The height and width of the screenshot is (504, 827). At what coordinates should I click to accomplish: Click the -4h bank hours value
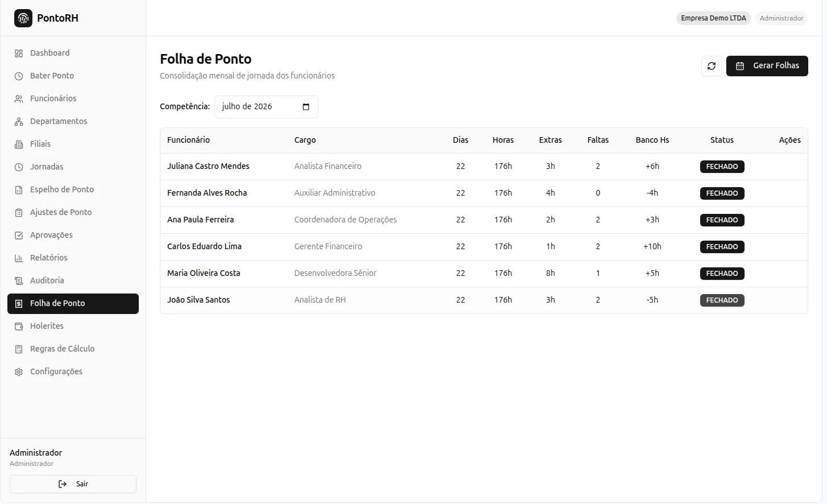(652, 193)
